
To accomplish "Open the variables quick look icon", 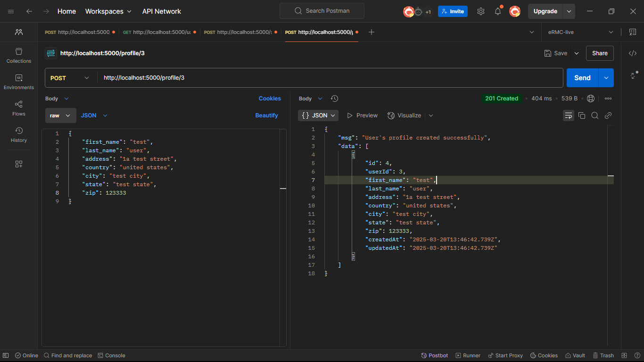I will point(632,32).
